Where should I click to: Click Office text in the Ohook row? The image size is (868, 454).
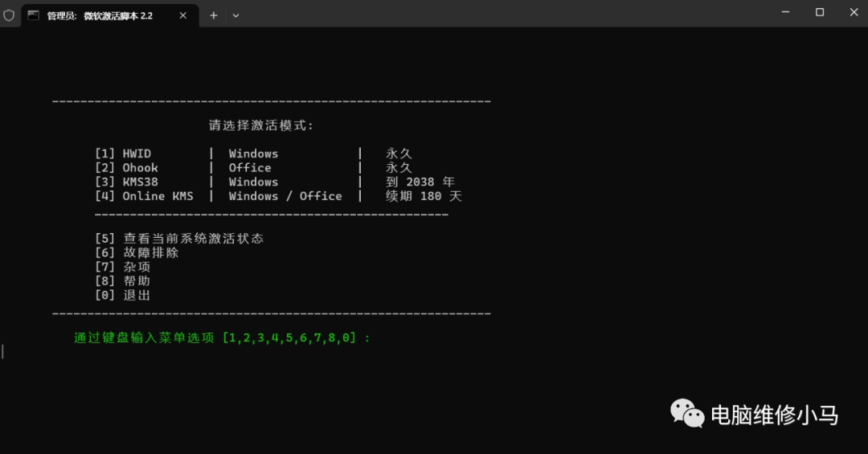(x=250, y=168)
